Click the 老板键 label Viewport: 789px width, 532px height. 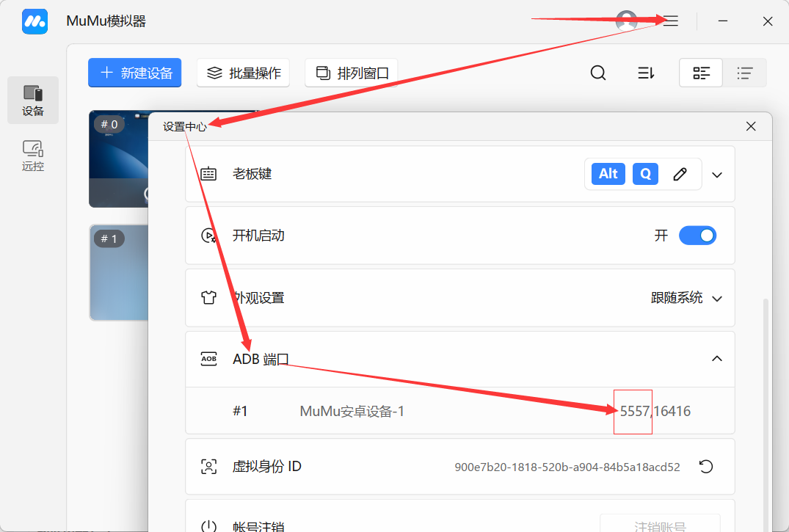(x=252, y=174)
